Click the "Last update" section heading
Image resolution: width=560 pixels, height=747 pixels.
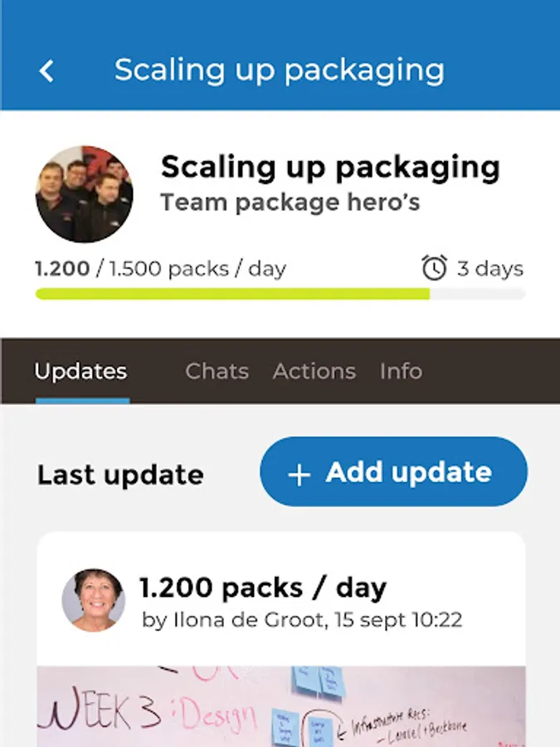120,475
